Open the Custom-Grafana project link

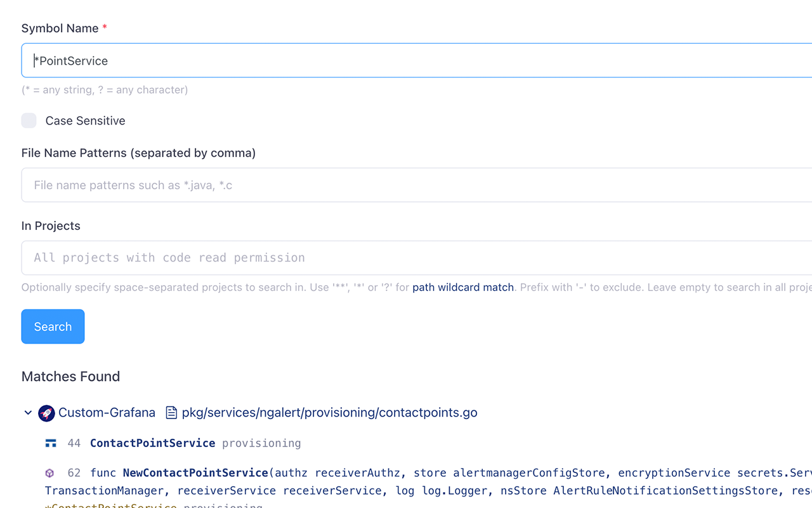(107, 413)
